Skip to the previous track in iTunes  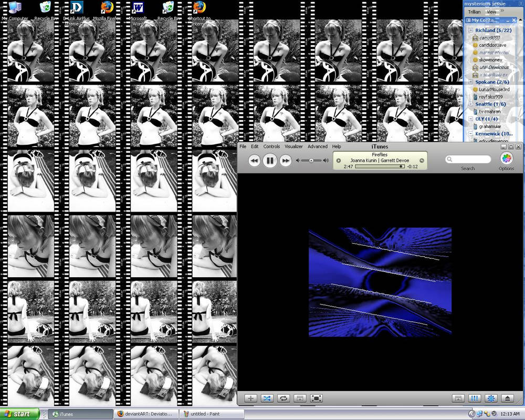point(255,161)
